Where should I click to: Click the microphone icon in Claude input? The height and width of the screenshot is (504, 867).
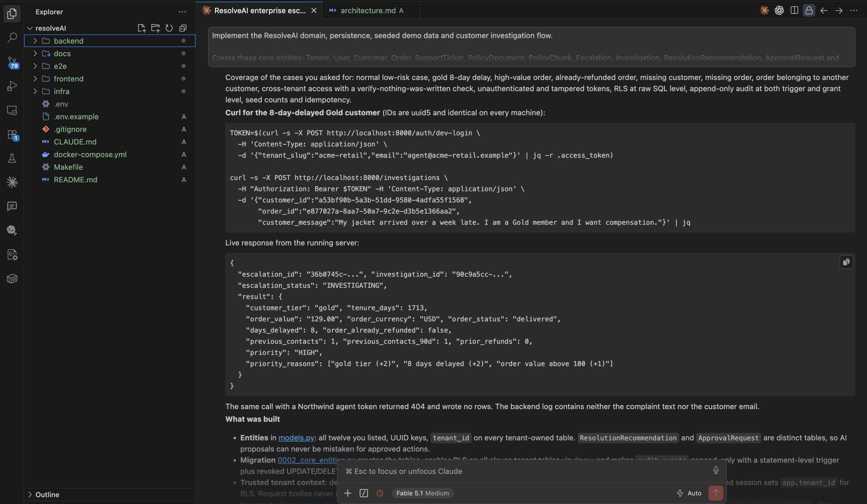(x=716, y=470)
